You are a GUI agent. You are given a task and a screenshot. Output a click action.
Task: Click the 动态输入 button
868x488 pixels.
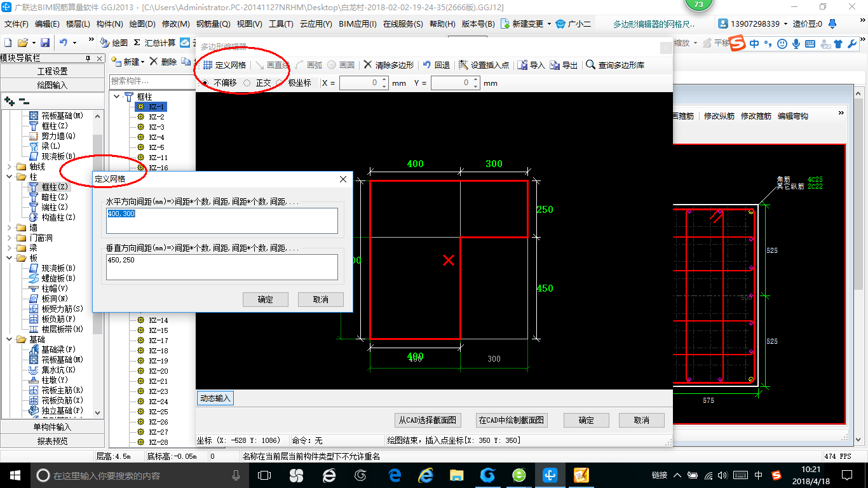pyautogui.click(x=215, y=398)
